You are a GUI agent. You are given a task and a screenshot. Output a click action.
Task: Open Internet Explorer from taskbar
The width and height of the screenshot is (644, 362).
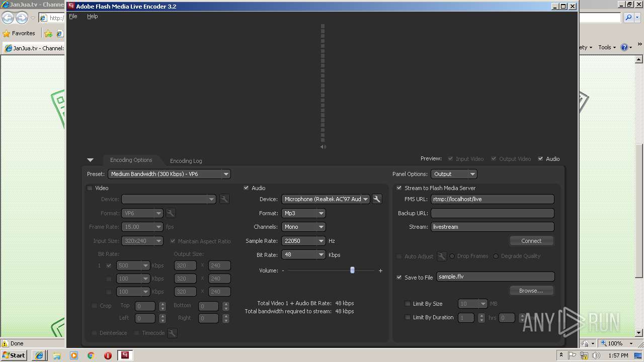click(39, 355)
